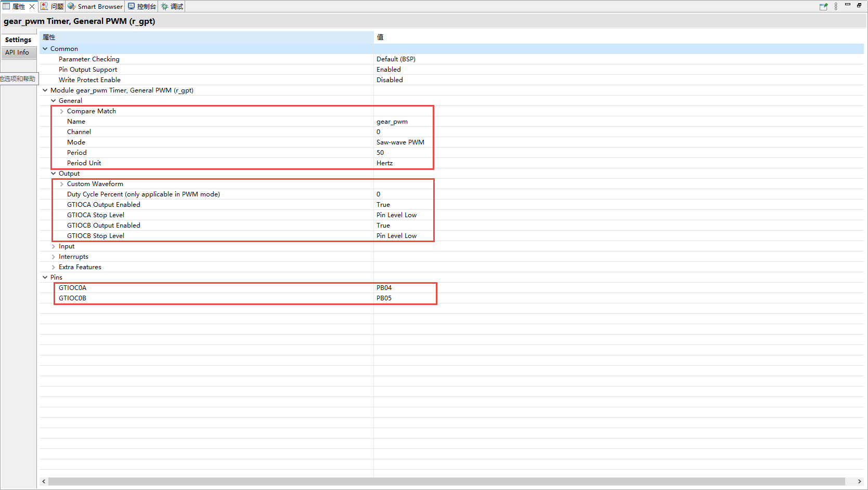Expand the Compare Match node
The height and width of the screenshot is (490, 868).
pyautogui.click(x=61, y=111)
